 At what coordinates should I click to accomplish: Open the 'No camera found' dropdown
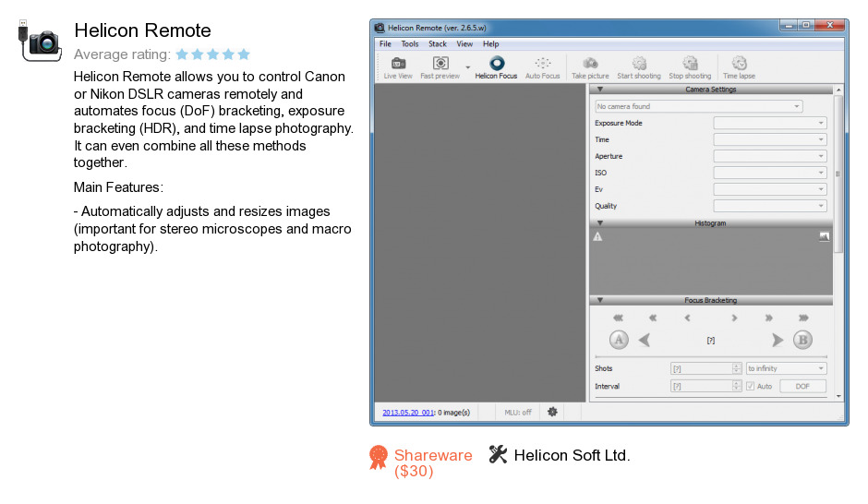pyautogui.click(x=699, y=106)
